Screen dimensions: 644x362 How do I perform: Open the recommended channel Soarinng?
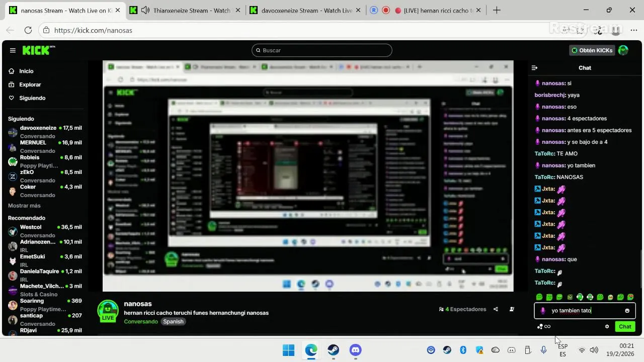point(44,305)
